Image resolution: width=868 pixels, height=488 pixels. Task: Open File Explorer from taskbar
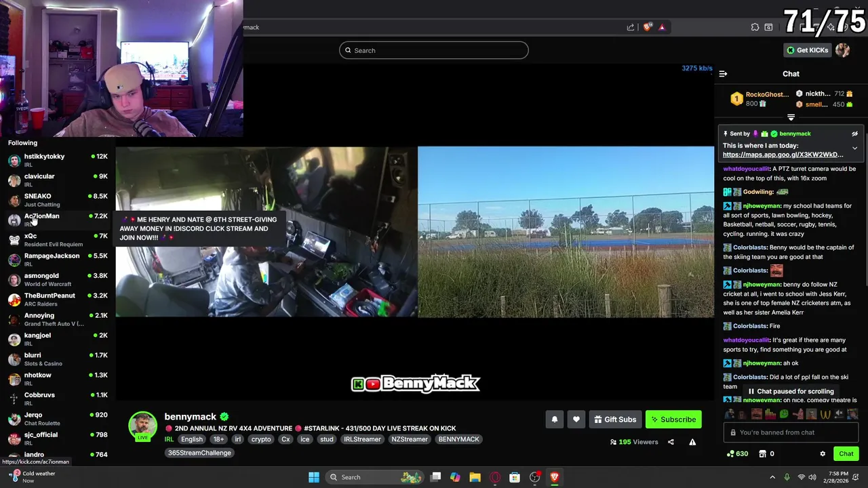click(475, 477)
